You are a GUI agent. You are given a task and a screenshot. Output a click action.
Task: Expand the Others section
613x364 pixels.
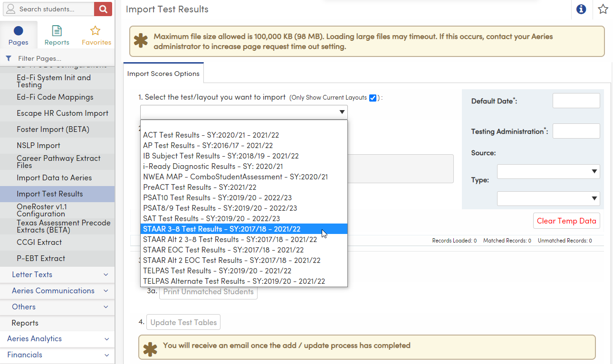coord(57,307)
